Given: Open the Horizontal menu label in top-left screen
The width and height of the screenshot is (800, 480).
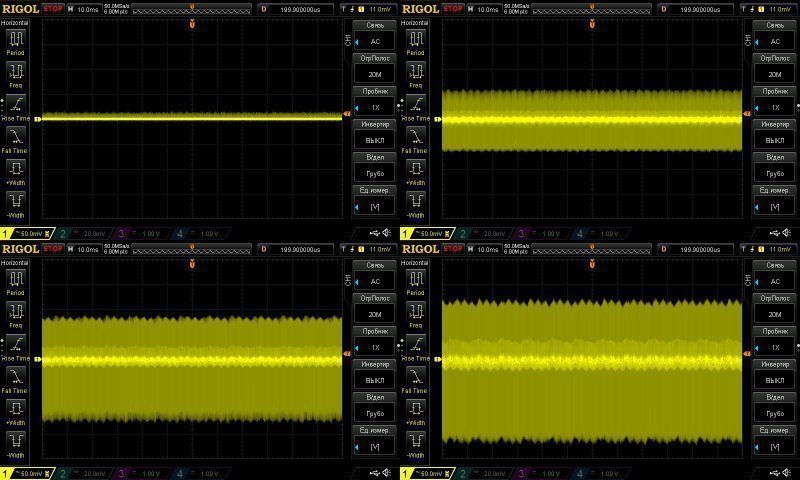Looking at the screenshot, I should [14, 22].
